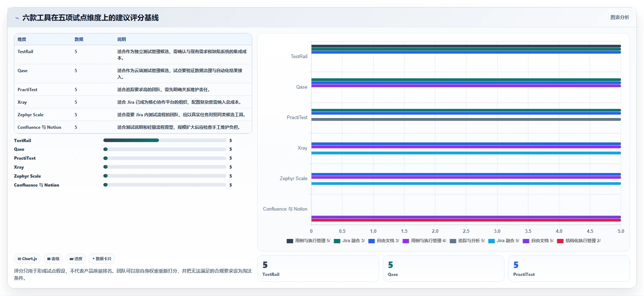Screen dimensions: 644x296
Task: Click the red bar in Confluence 与 Notion group
Action: point(466,220)
